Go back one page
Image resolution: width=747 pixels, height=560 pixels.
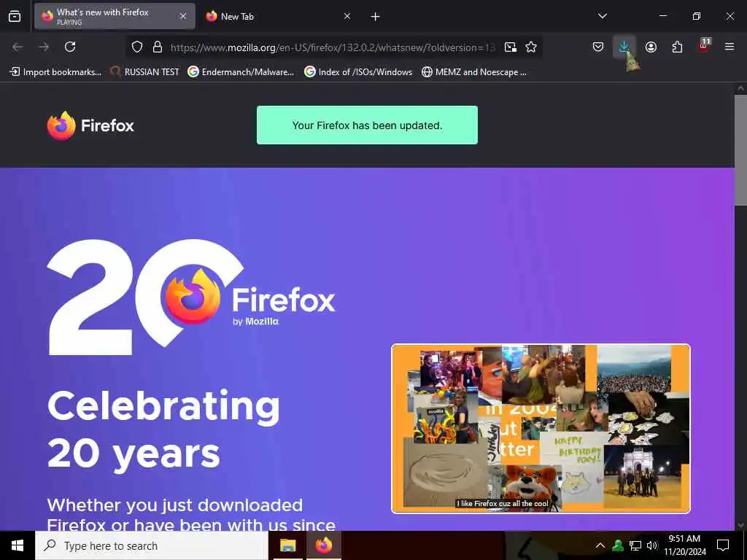(18, 47)
